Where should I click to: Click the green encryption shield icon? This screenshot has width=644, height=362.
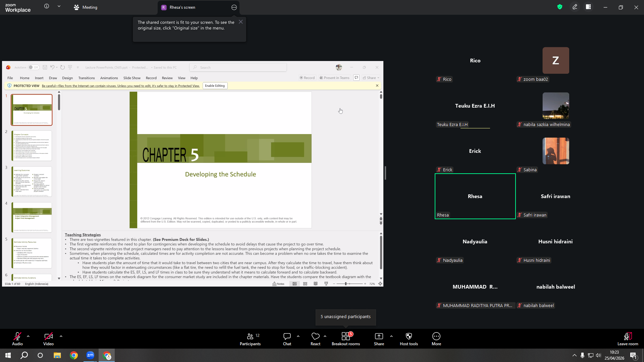coord(560,7)
